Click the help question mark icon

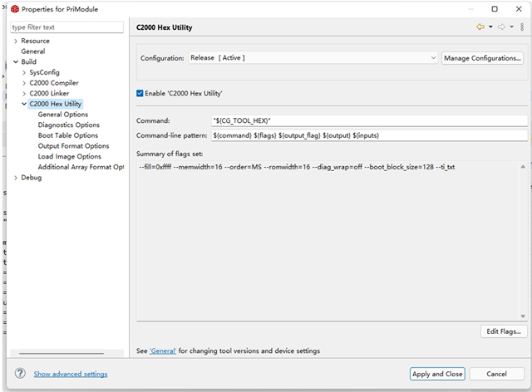point(20,374)
